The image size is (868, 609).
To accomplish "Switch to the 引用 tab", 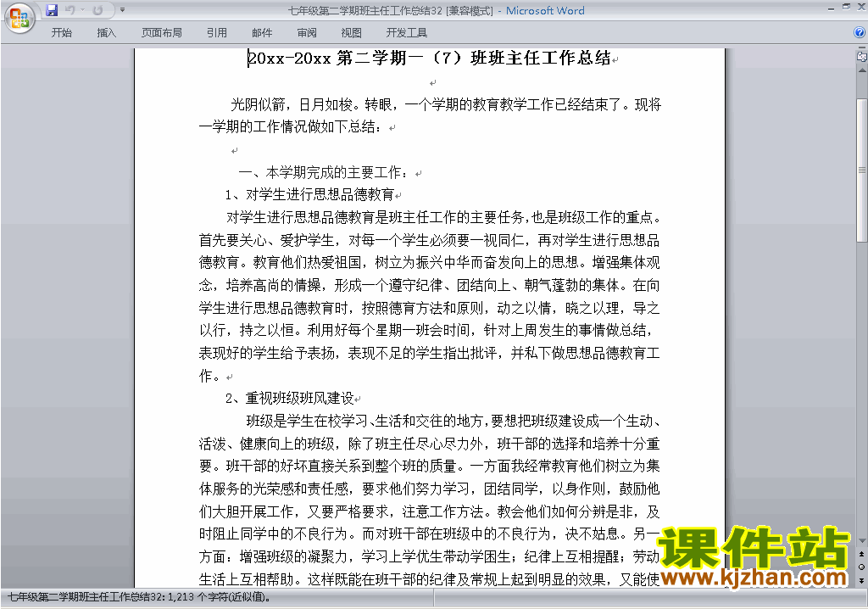I will pyautogui.click(x=216, y=33).
